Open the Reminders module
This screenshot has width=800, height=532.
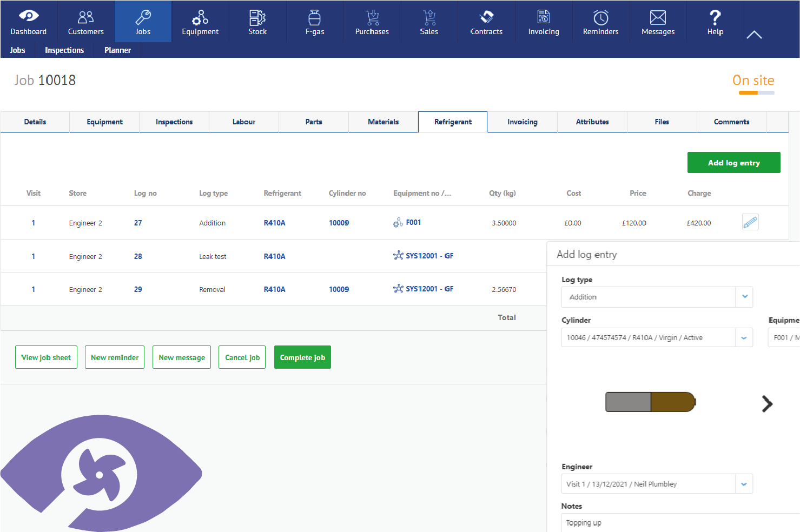pyautogui.click(x=600, y=22)
